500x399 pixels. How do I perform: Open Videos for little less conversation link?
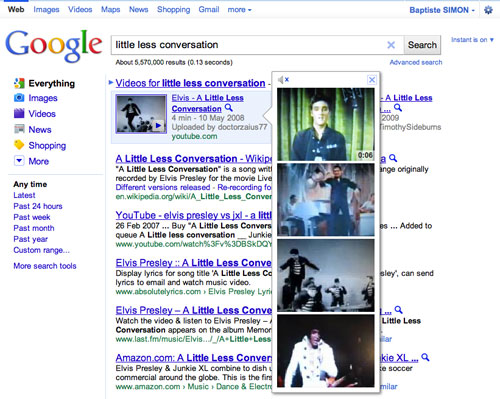(190, 83)
